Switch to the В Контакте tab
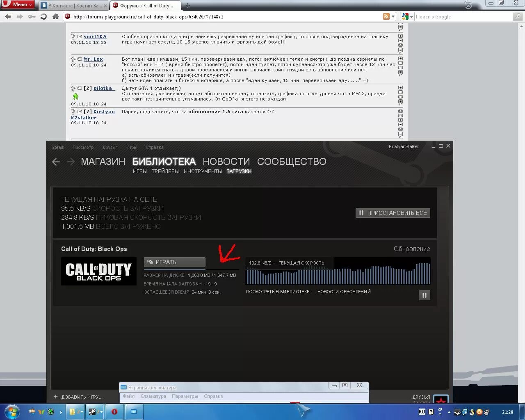525x420 pixels. coord(74,6)
